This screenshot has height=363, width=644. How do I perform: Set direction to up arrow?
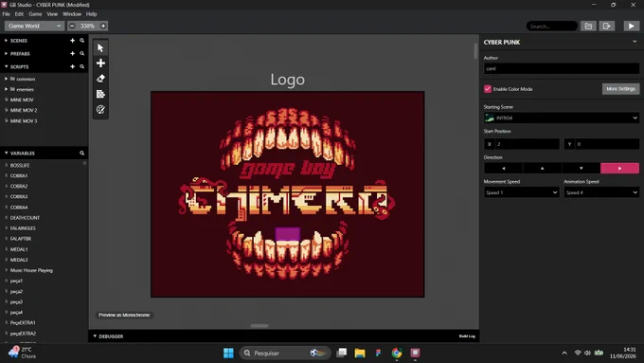[542, 168]
